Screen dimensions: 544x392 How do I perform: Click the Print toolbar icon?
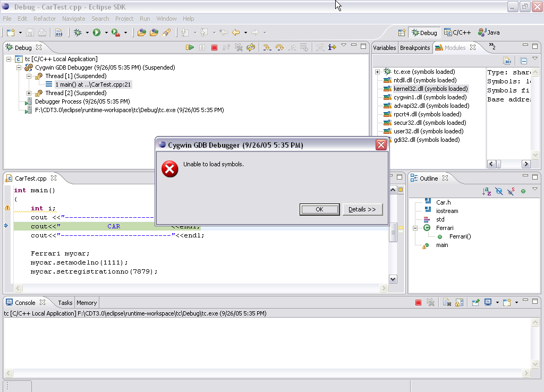click(x=42, y=32)
